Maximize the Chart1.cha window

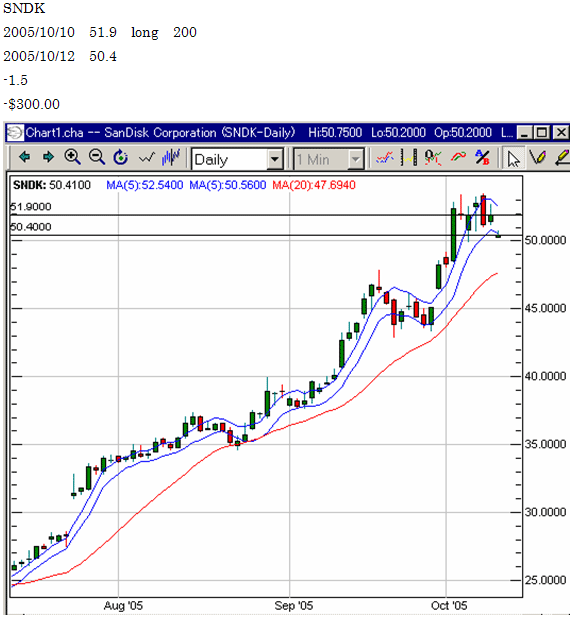[542, 133]
